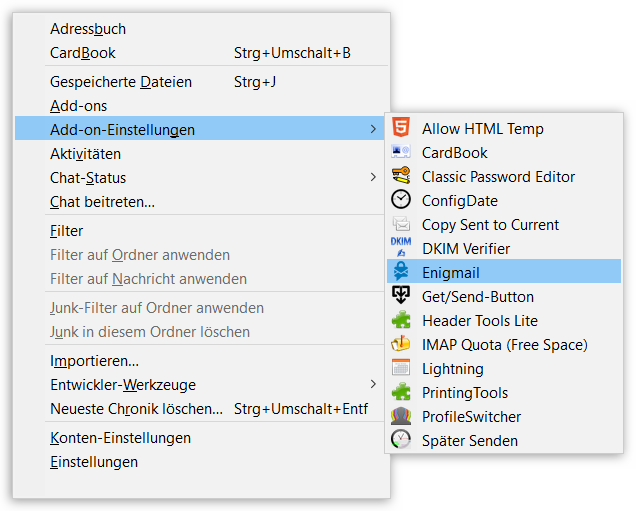
Task: Click the IMAP Quota icon
Action: point(401,344)
